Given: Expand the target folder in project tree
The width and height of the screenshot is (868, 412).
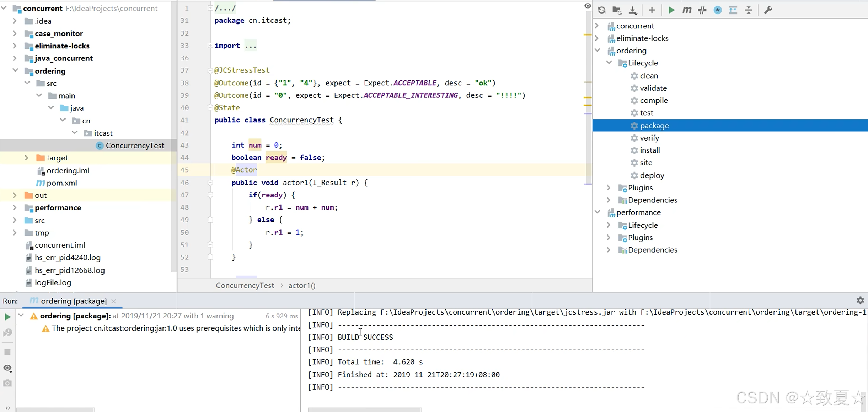Looking at the screenshot, I should (x=26, y=158).
